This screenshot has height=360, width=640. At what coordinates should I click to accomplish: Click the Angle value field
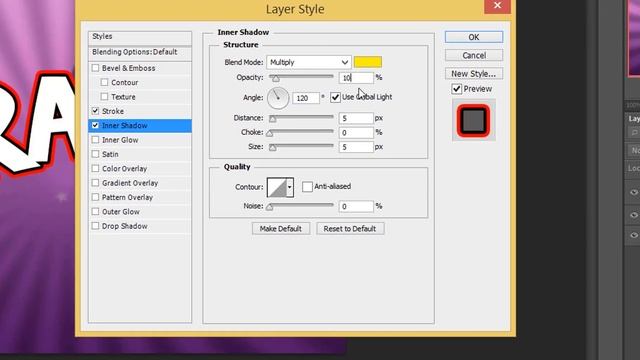point(306,98)
